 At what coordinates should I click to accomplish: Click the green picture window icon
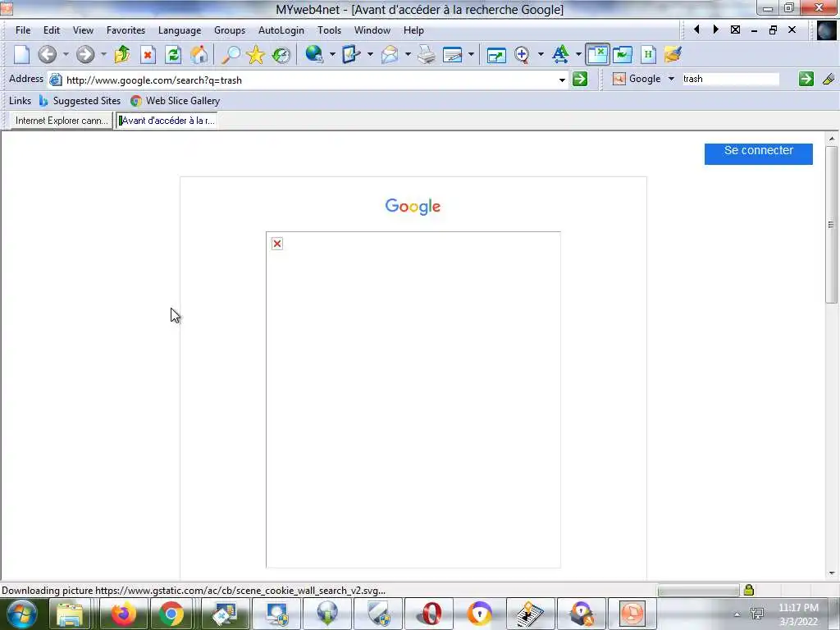(623, 55)
